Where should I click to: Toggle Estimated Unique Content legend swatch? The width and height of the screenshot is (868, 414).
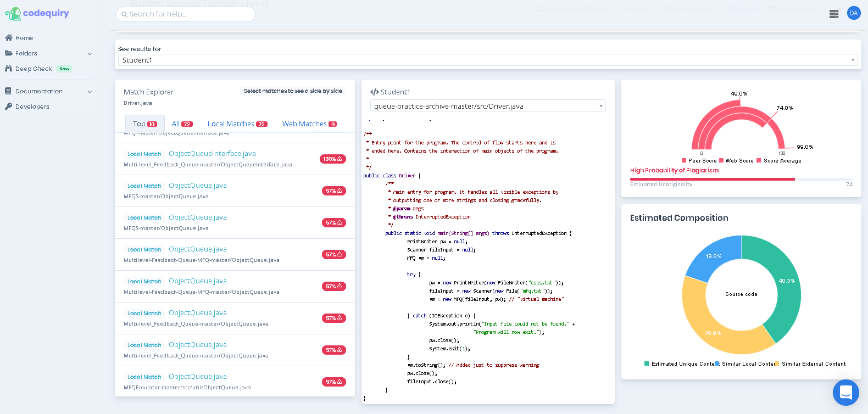[647, 363]
